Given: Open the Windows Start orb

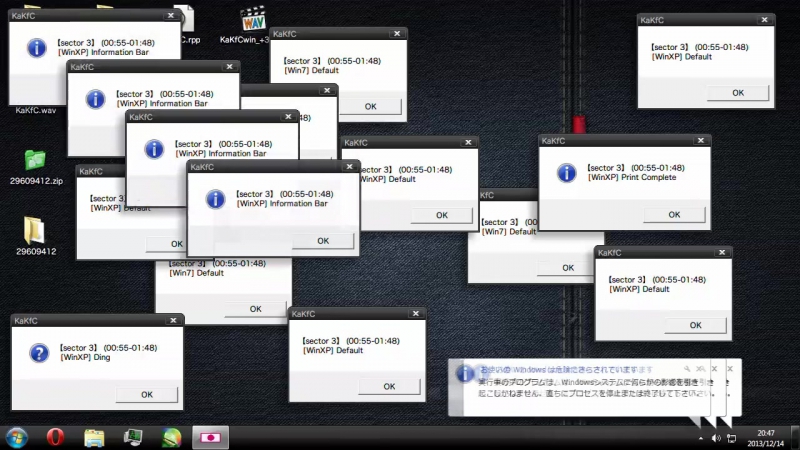Looking at the screenshot, I should pos(16,438).
